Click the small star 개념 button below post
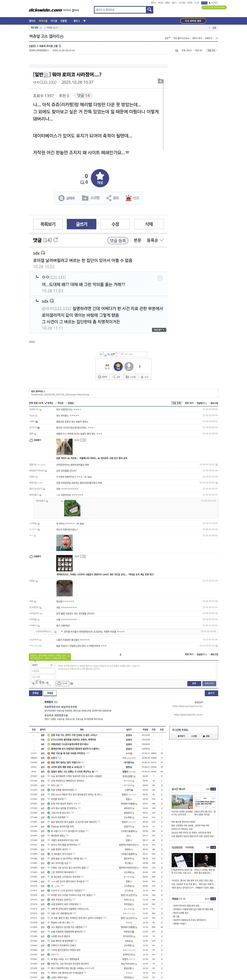Viewport: 247px width, 980px height. click(118, 366)
